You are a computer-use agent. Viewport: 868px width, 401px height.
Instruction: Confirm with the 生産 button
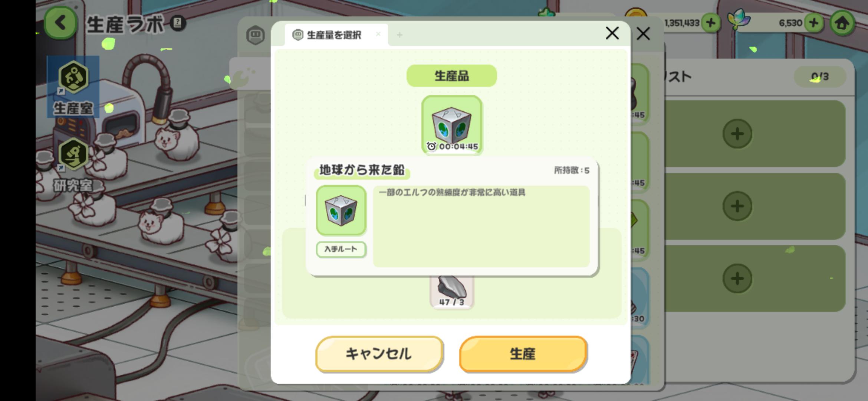tap(523, 353)
